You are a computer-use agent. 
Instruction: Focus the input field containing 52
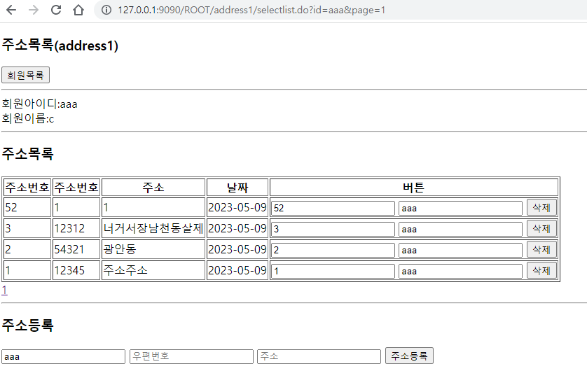333,209
